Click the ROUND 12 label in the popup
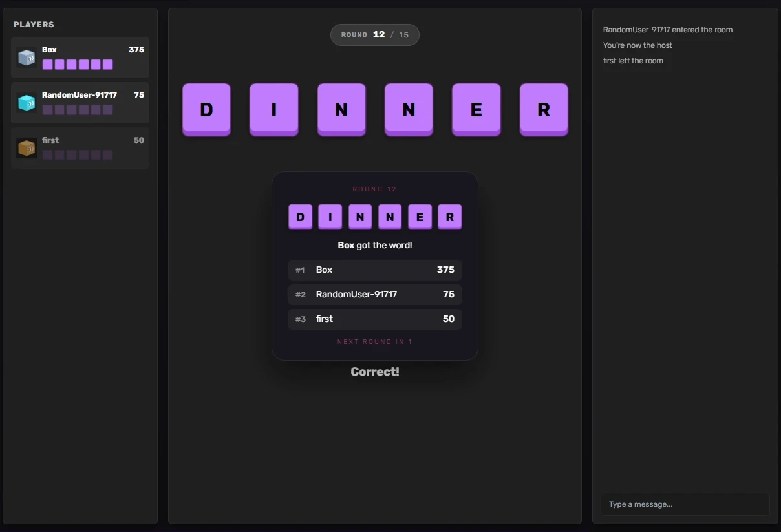The height and width of the screenshot is (532, 781). [x=375, y=189]
